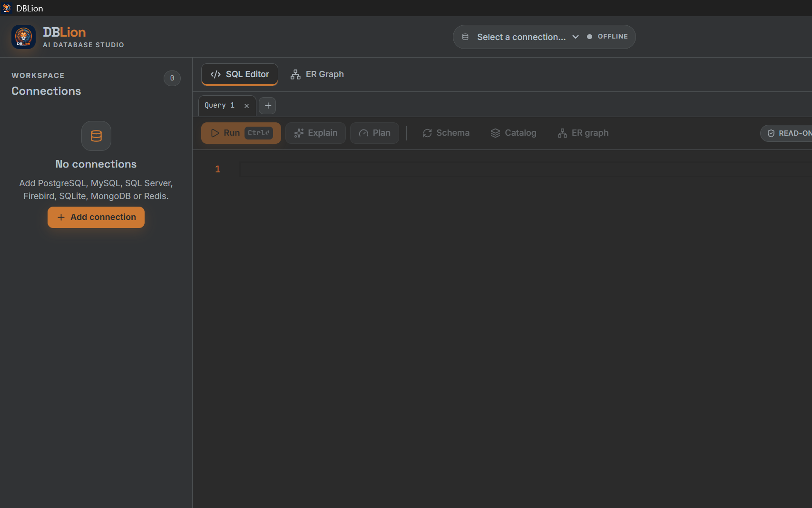Click the Add connection button
The height and width of the screenshot is (508, 812).
[x=96, y=217]
